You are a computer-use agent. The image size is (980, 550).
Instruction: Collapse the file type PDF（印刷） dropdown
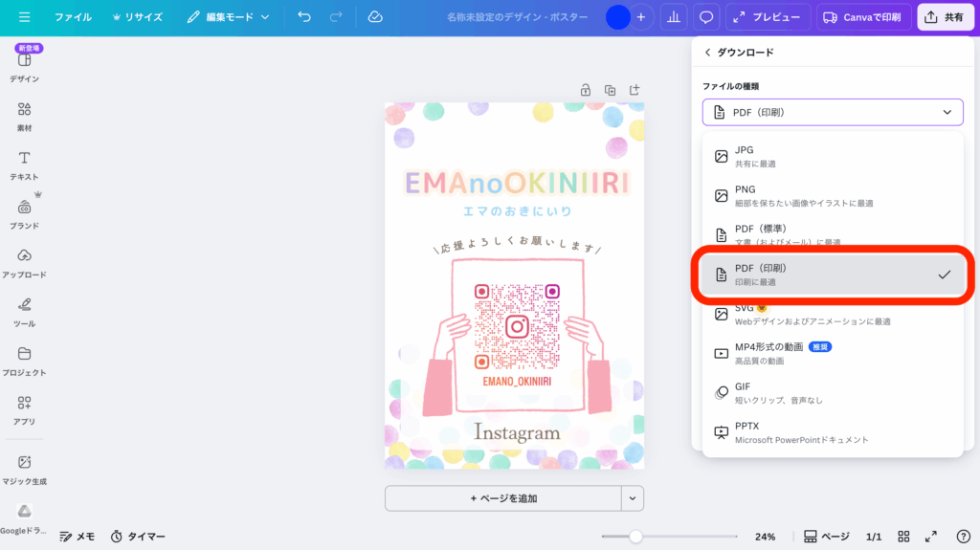pos(833,113)
